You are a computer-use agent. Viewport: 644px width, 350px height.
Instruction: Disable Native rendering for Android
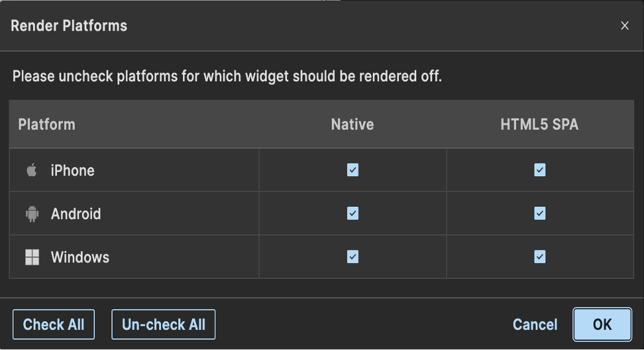click(353, 214)
